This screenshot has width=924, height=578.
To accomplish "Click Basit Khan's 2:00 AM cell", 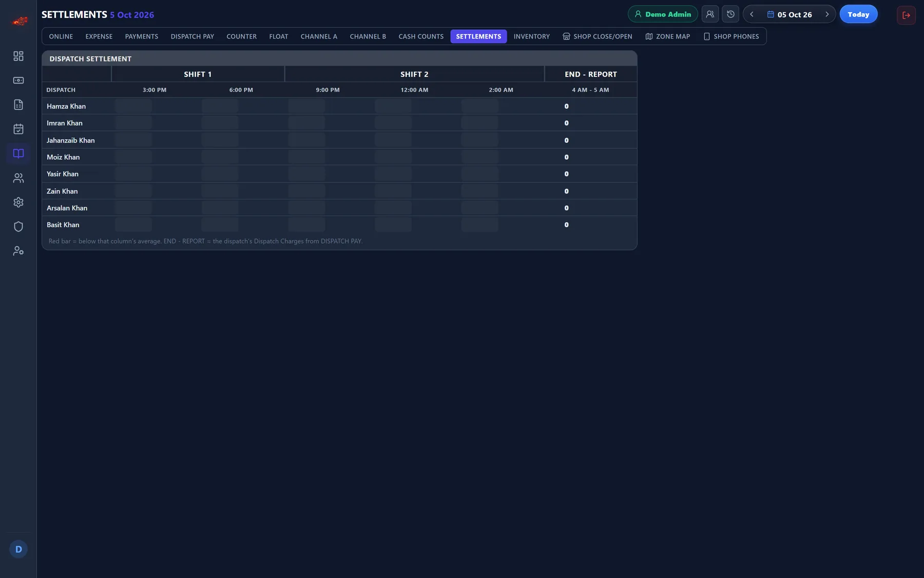I will click(479, 225).
